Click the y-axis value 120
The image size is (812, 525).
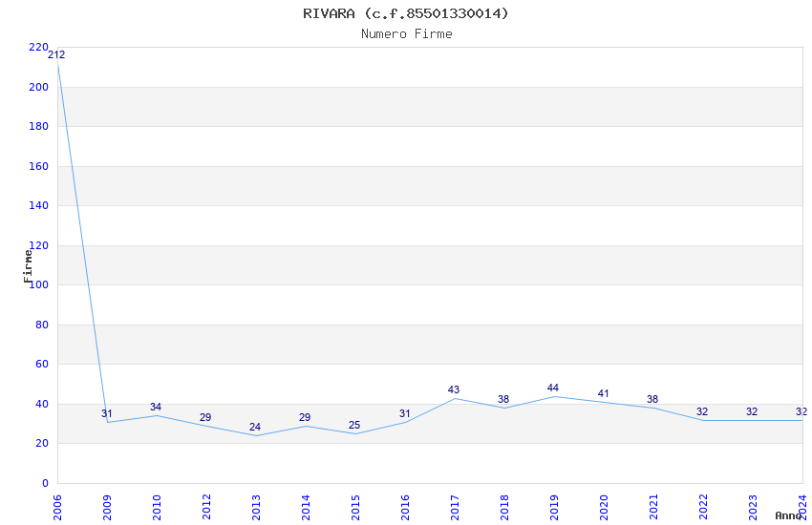pyautogui.click(x=39, y=245)
